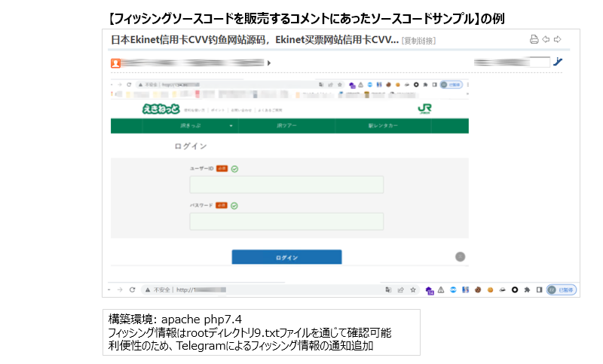Open triangle alert extension in bottom toolbar
The height and width of the screenshot is (364, 603).
[441, 290]
